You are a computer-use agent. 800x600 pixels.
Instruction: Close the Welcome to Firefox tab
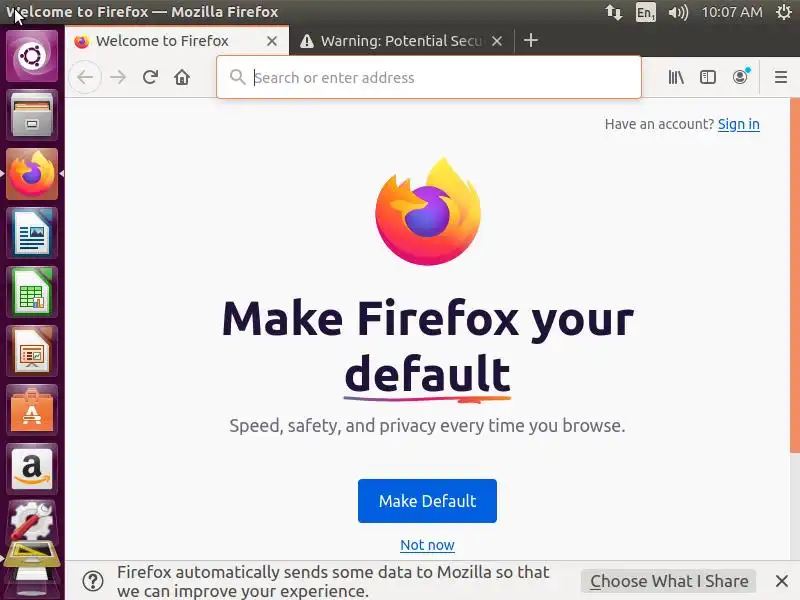tap(272, 41)
